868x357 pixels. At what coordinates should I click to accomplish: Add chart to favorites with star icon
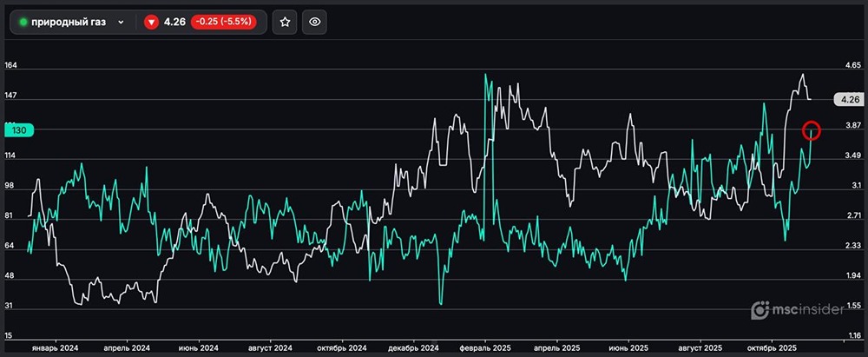coord(285,23)
